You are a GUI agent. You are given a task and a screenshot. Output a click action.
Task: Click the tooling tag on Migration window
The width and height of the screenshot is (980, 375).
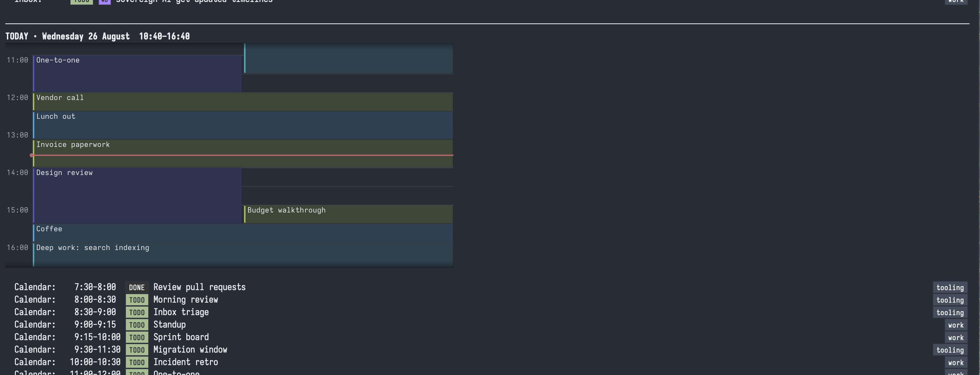coord(950,350)
